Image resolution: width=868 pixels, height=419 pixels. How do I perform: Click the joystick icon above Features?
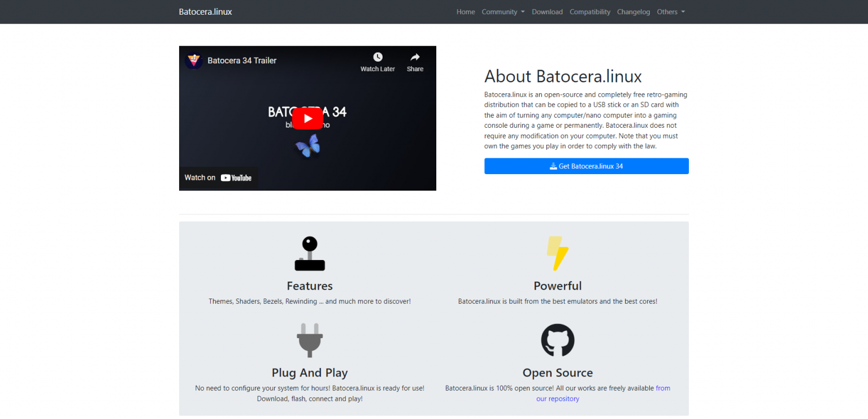tap(310, 253)
